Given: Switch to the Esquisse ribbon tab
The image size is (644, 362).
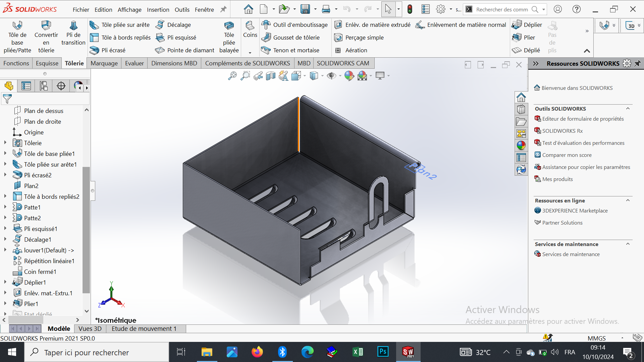Looking at the screenshot, I should click(47, 63).
